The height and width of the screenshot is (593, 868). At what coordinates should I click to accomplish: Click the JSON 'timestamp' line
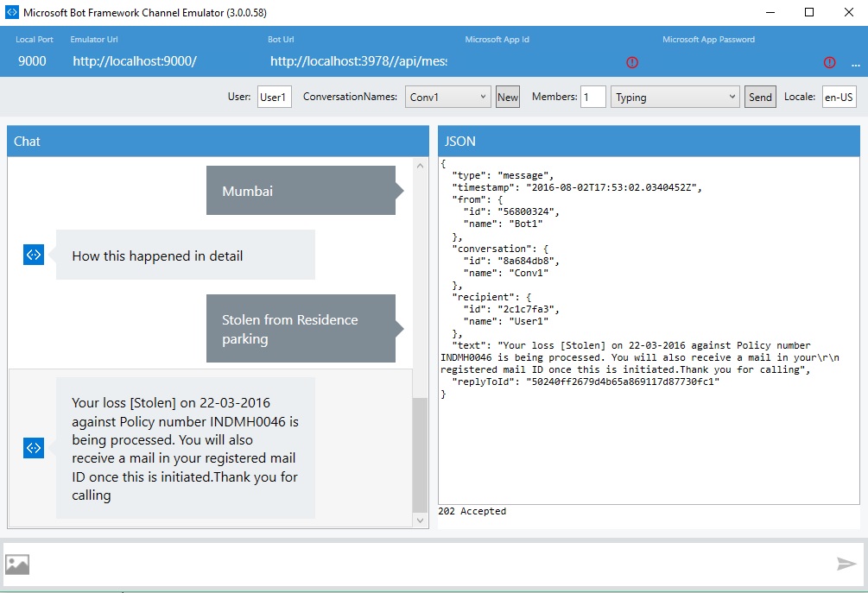click(577, 187)
